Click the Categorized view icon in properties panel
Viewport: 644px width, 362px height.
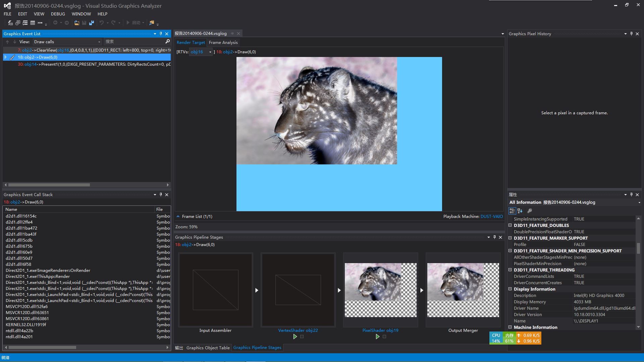pos(512,211)
